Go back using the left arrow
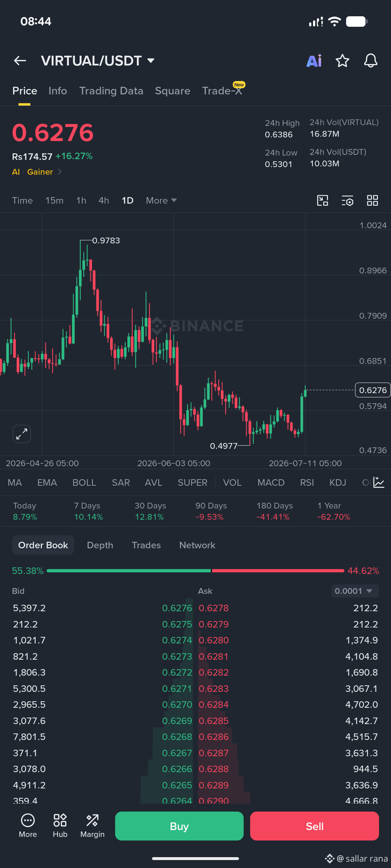The width and height of the screenshot is (391, 868). click(20, 61)
